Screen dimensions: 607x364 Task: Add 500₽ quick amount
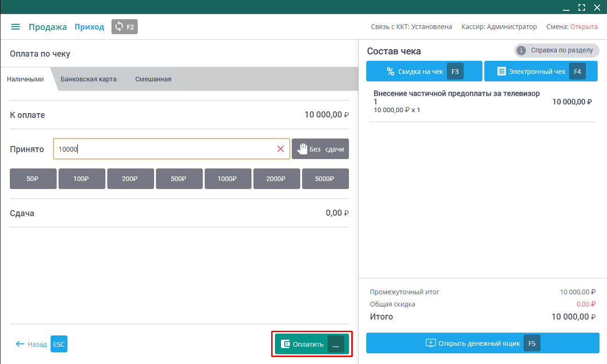(x=179, y=179)
